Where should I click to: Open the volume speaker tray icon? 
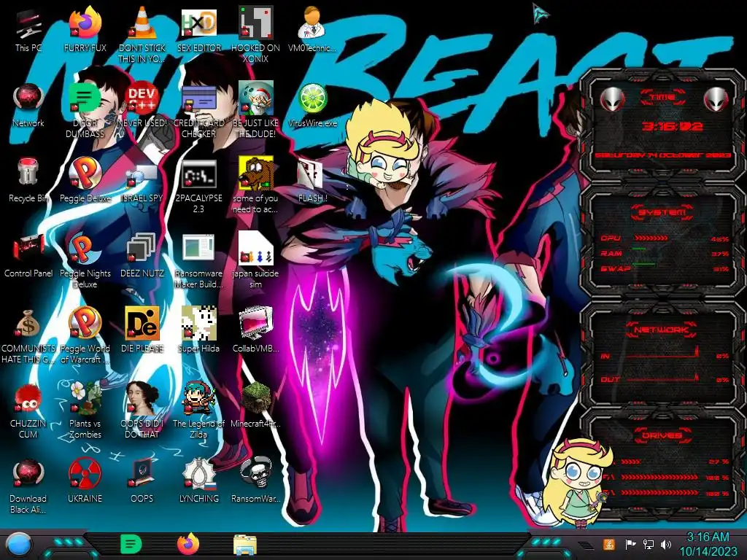(666, 544)
